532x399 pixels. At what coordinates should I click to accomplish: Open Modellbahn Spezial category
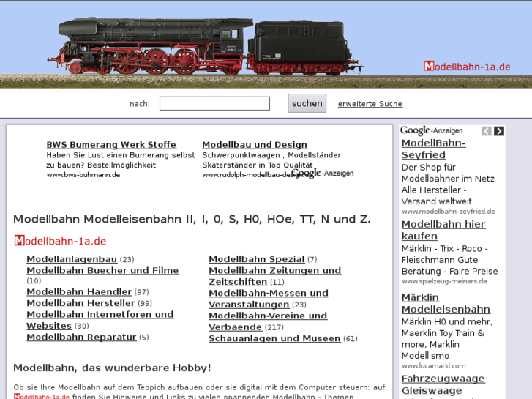tap(257, 259)
